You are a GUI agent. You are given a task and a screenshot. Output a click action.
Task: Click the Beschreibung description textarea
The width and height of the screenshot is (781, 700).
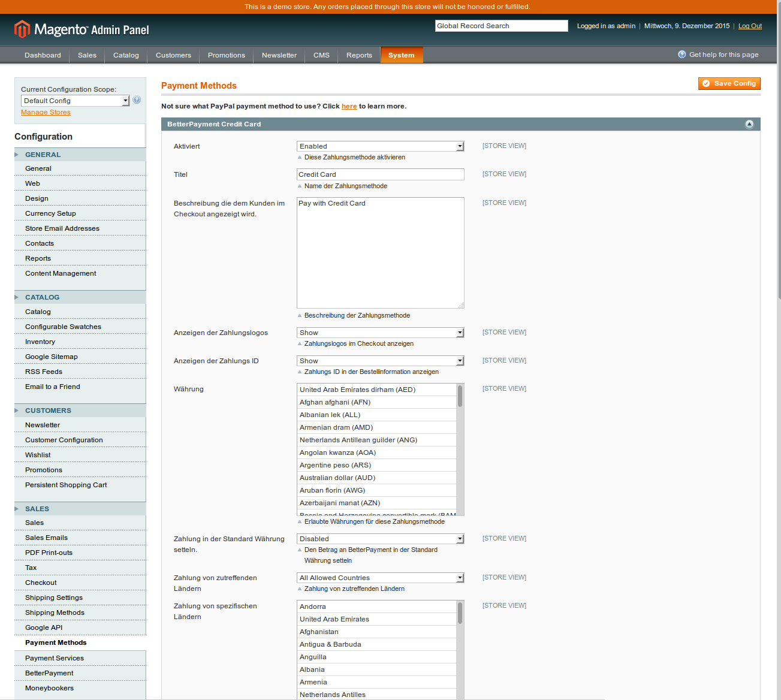(x=381, y=253)
